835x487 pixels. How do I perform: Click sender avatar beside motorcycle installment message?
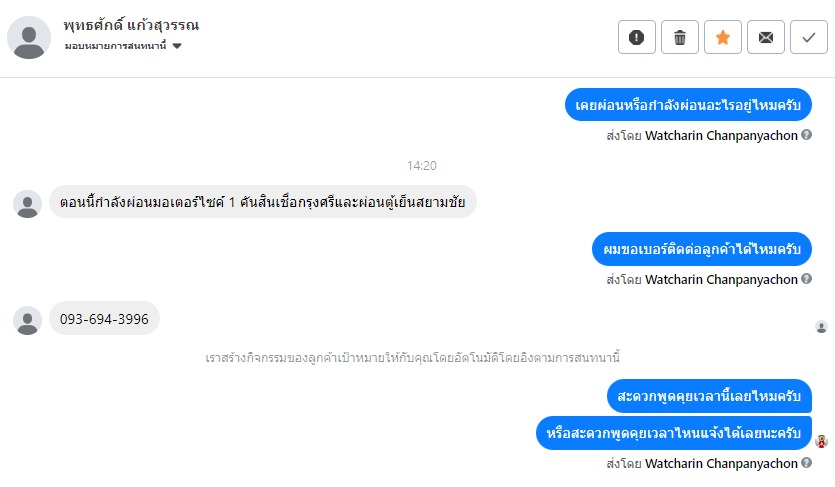pos(28,203)
